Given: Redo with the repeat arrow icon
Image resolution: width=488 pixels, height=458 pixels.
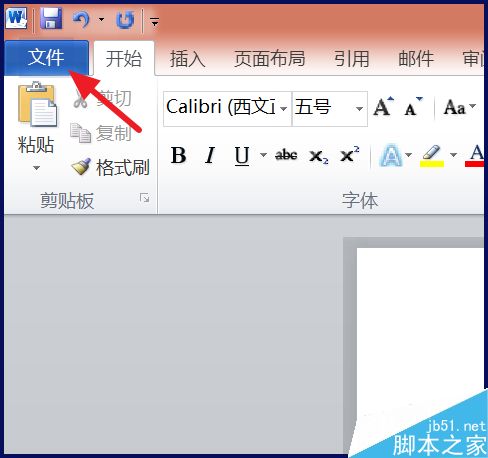Looking at the screenshot, I should [x=125, y=19].
